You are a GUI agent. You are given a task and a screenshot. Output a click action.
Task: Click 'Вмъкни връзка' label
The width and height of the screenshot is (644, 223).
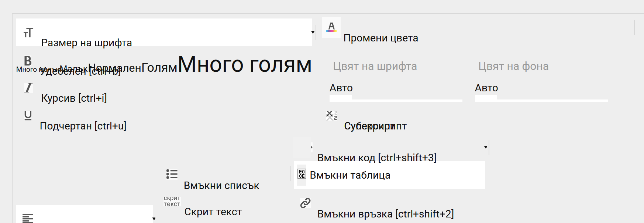coord(385,214)
